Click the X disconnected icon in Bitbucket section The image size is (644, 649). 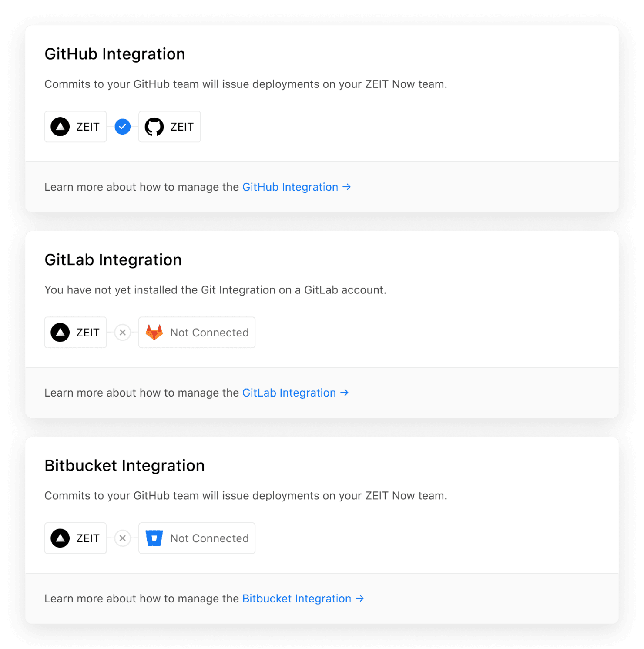point(123,538)
